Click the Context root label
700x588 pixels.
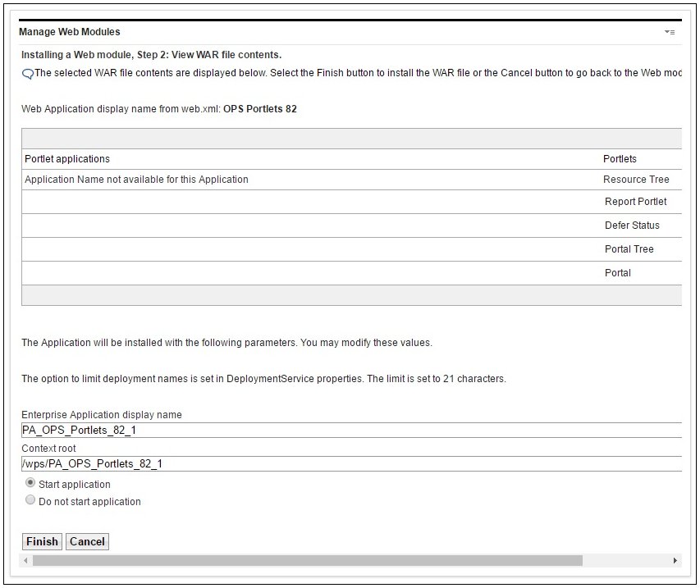pos(48,449)
